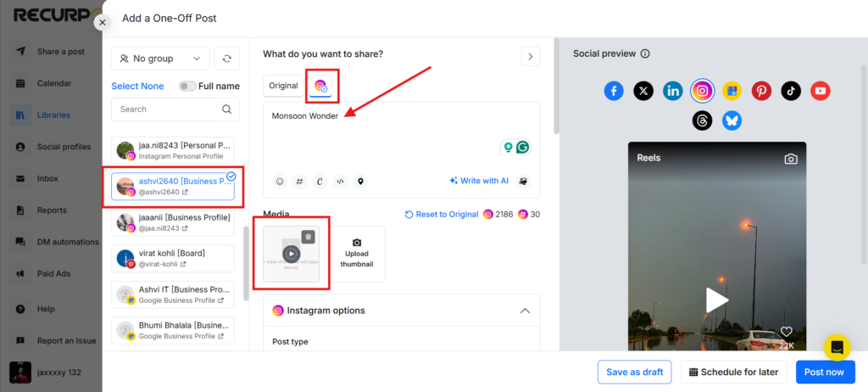This screenshot has width=868, height=392.
Task: Delete the uploaded video media
Action: [309, 237]
